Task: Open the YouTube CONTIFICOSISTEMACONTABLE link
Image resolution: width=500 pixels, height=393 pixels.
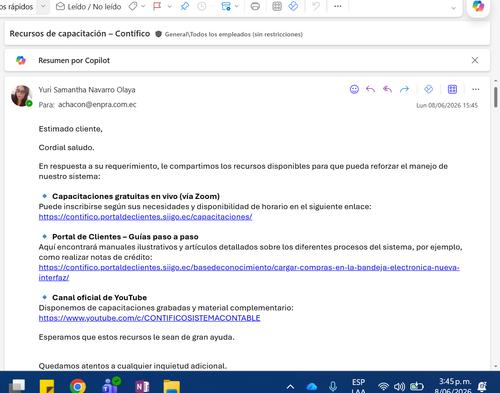Action: click(x=149, y=318)
